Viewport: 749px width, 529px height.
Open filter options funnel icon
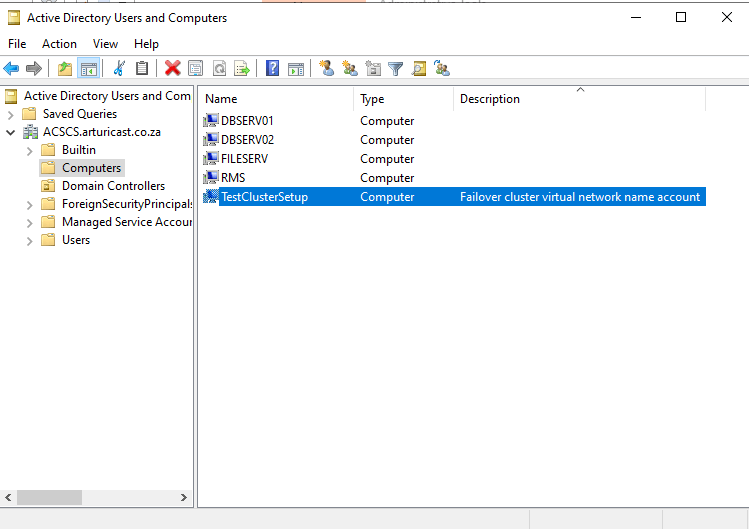coord(396,68)
